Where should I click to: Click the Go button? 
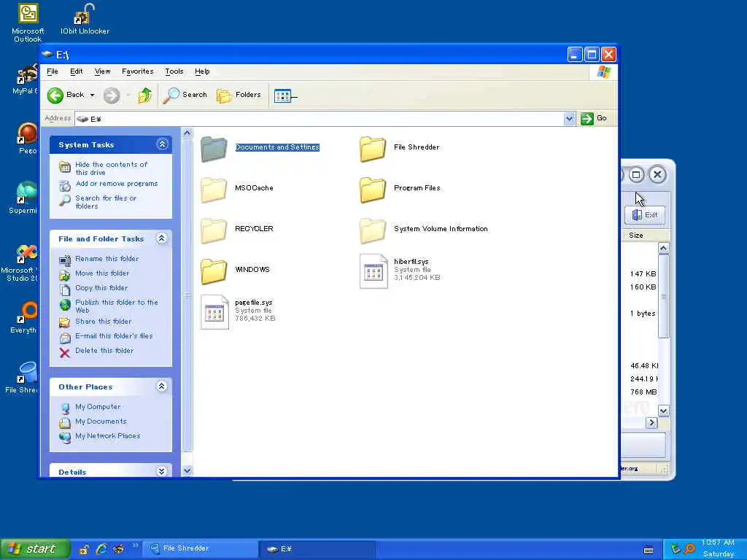(594, 118)
